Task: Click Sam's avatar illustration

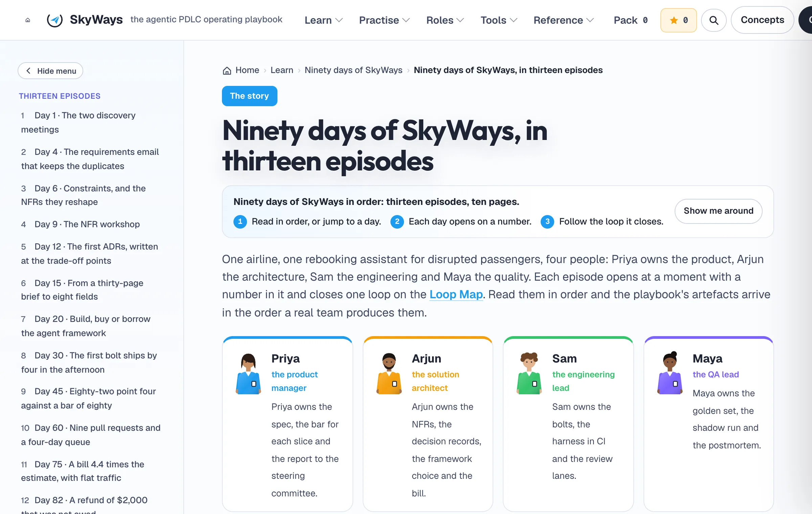Action: [529, 373]
